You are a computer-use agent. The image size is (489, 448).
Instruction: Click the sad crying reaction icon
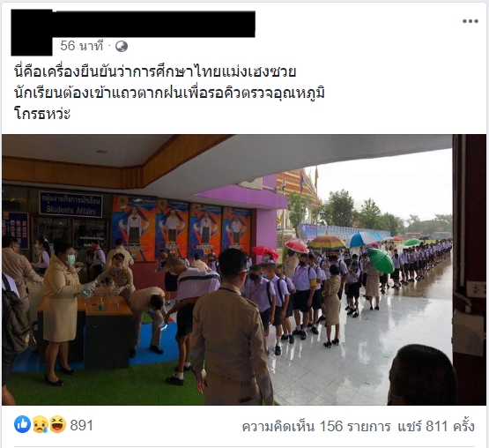tap(41, 424)
